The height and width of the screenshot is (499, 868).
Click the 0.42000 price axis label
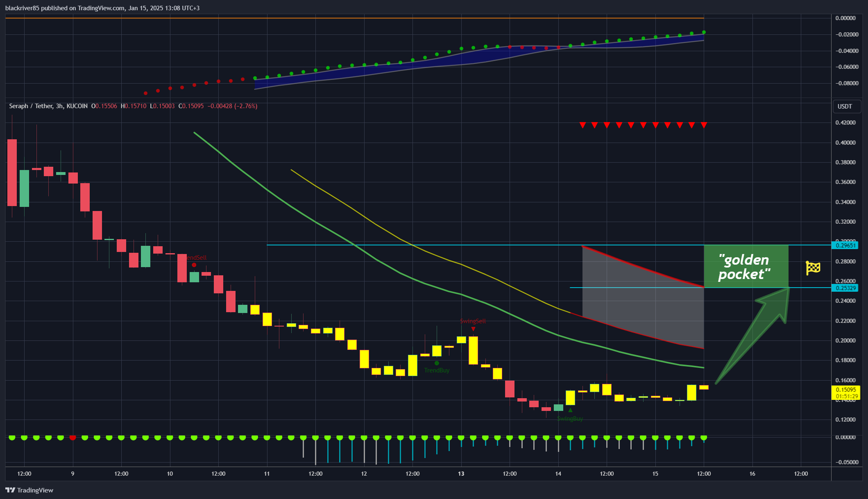pos(845,122)
